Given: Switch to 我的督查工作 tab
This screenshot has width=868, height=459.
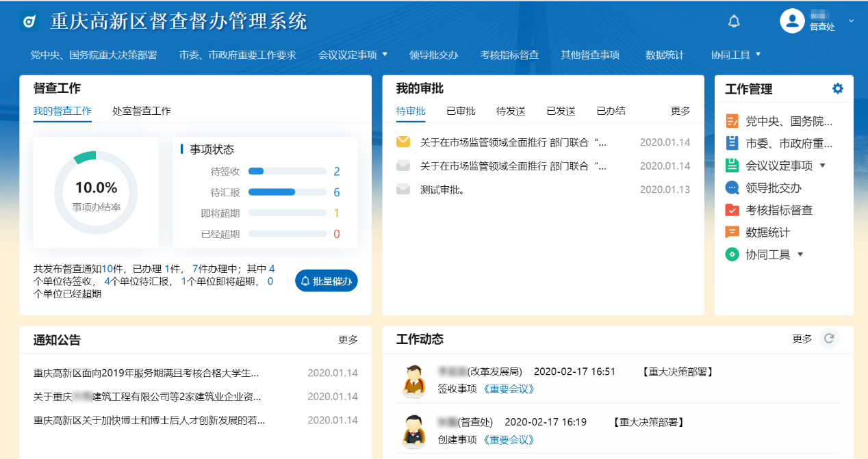Looking at the screenshot, I should [x=62, y=111].
